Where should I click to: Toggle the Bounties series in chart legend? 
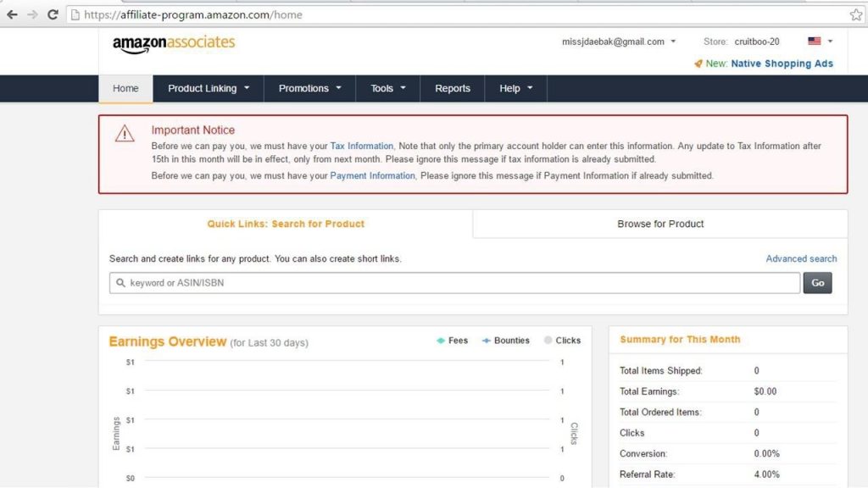506,341
